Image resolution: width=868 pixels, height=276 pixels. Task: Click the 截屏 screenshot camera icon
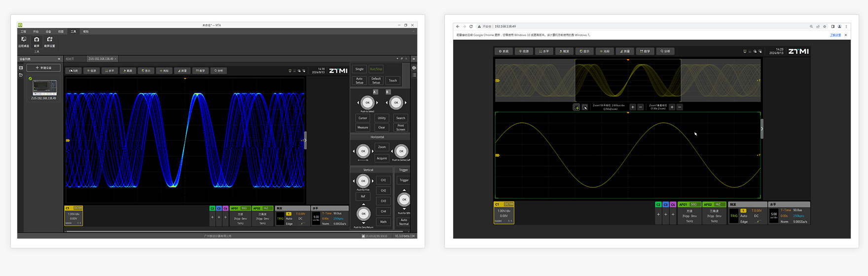[36, 40]
